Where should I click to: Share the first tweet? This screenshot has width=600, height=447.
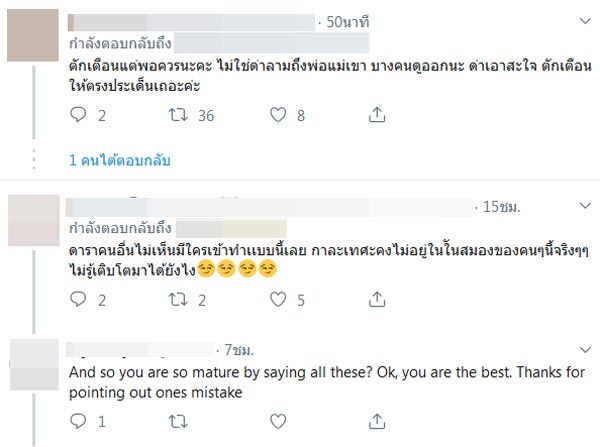[x=377, y=116]
